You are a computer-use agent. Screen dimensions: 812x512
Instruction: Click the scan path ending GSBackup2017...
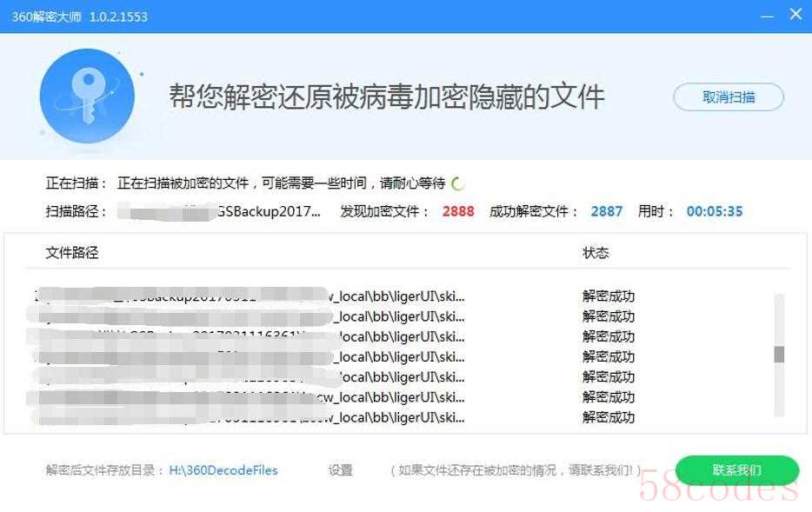pyautogui.click(x=219, y=211)
